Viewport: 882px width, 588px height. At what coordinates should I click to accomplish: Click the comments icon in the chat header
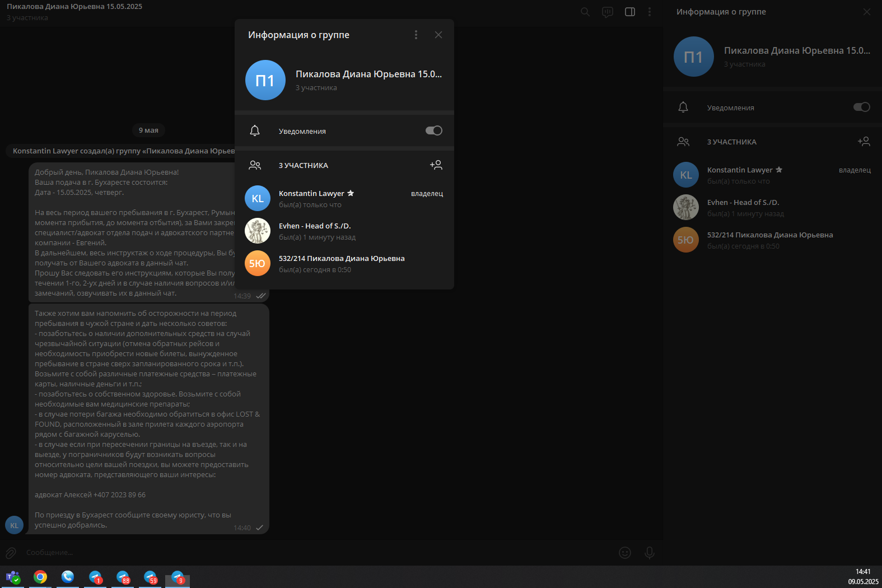[x=608, y=12]
